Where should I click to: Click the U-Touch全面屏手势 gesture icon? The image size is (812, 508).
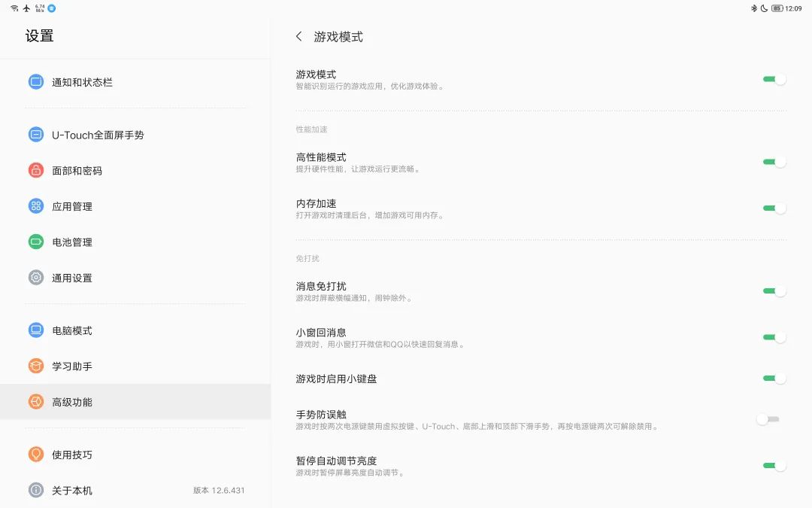point(35,135)
